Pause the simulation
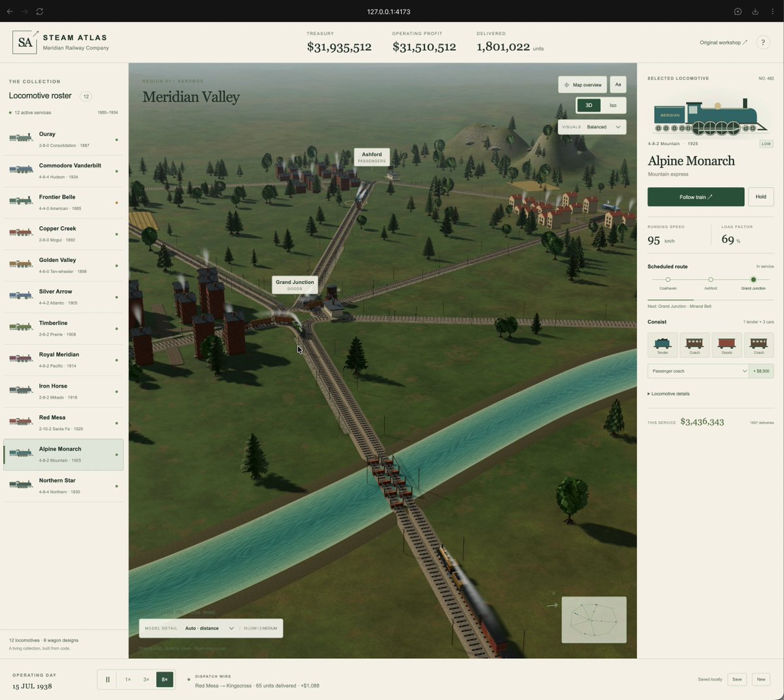784x700 pixels. 108,679
